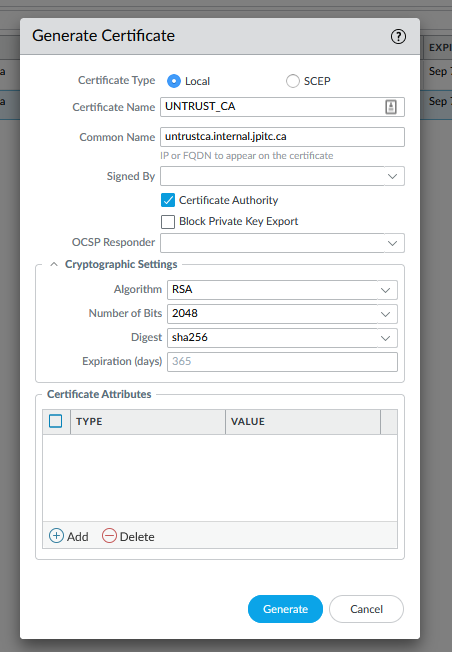Select the Local certificate type
Screen dimensions: 452x652
[174, 81]
